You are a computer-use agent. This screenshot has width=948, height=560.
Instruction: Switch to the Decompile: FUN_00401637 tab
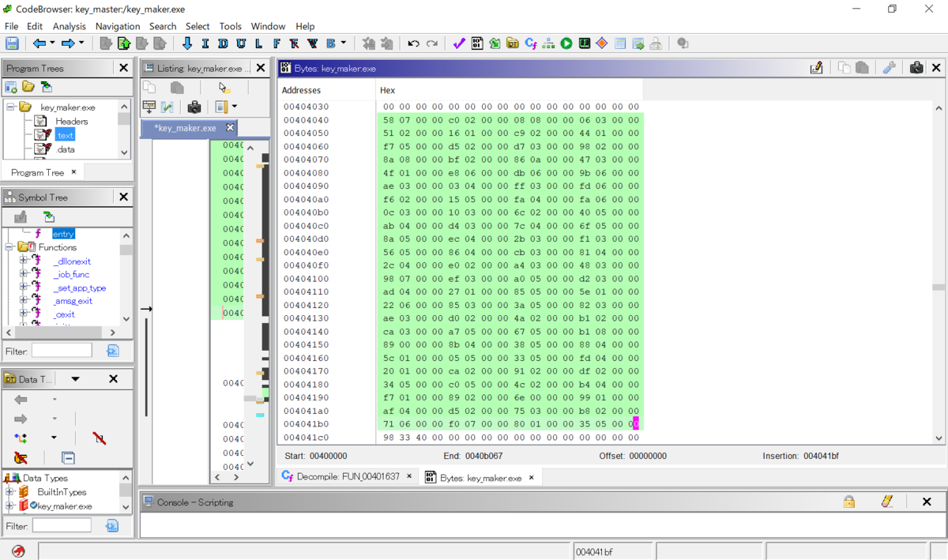[348, 477]
